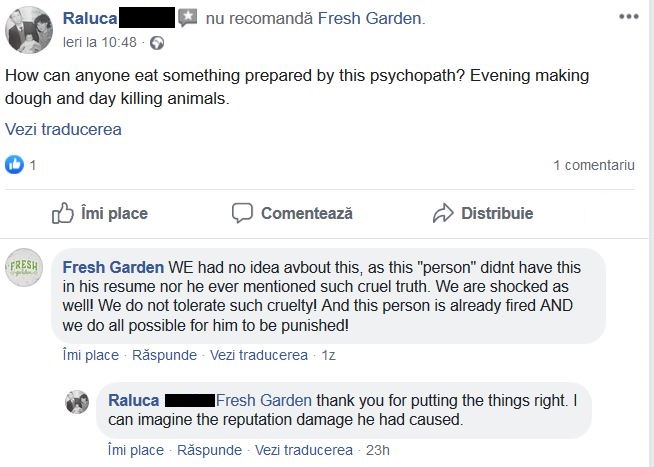Translate the Fresh Garden comment
Viewport: 654px width, 467px height.
click(x=259, y=355)
